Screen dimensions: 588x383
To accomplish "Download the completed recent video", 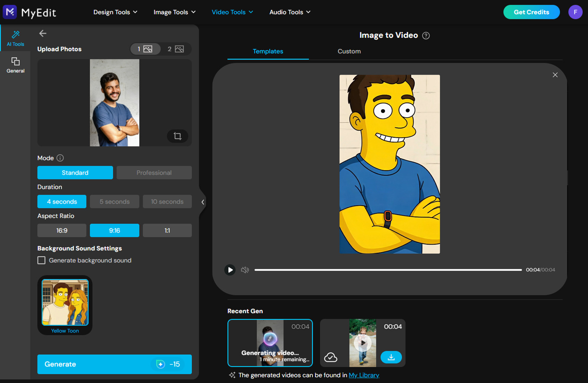I will (391, 357).
